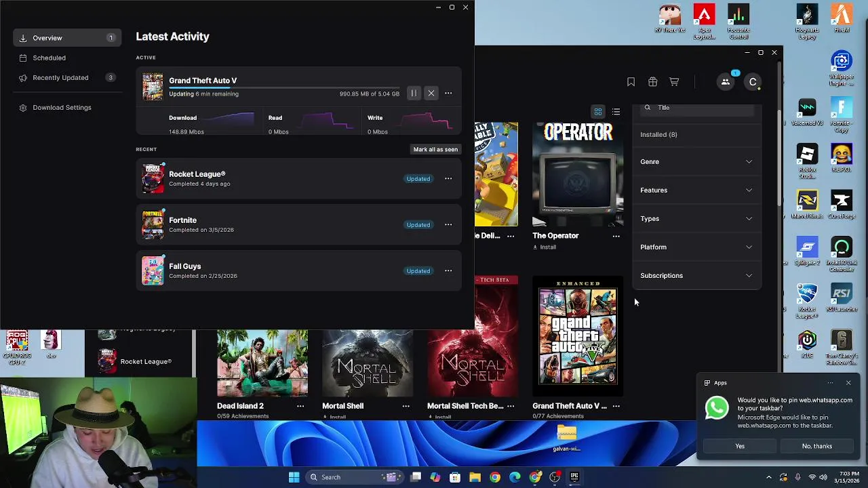Open Splitgate 2 desktop shortcut
Viewport: 868px width, 488px height.
point(807,251)
